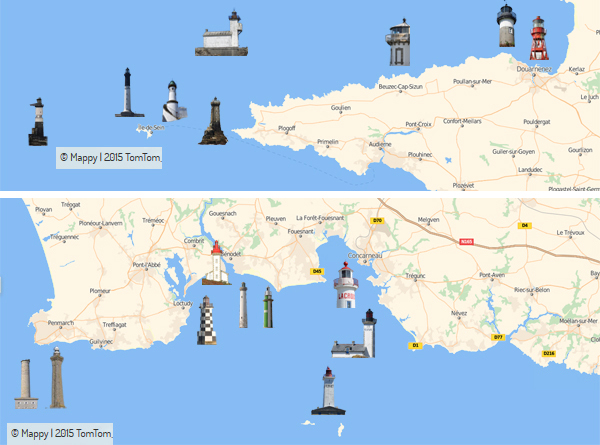Select the Pont-l'Abbé label
Screen dimensions: 600x445
pyautogui.click(x=147, y=264)
